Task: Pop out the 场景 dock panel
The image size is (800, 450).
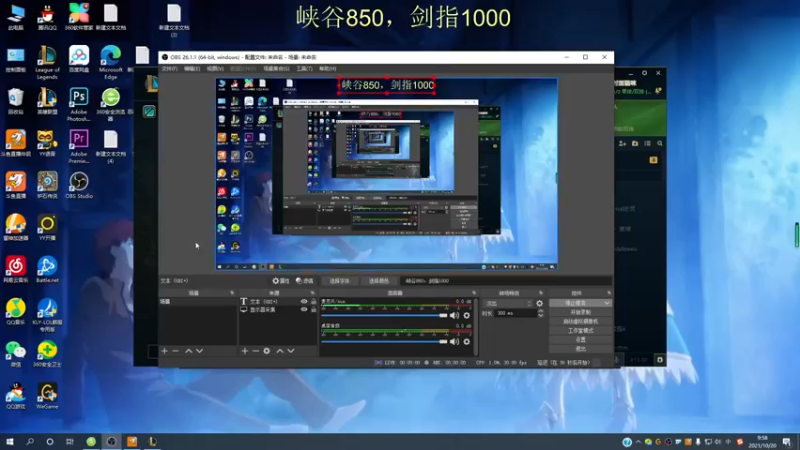Action: coord(232,293)
